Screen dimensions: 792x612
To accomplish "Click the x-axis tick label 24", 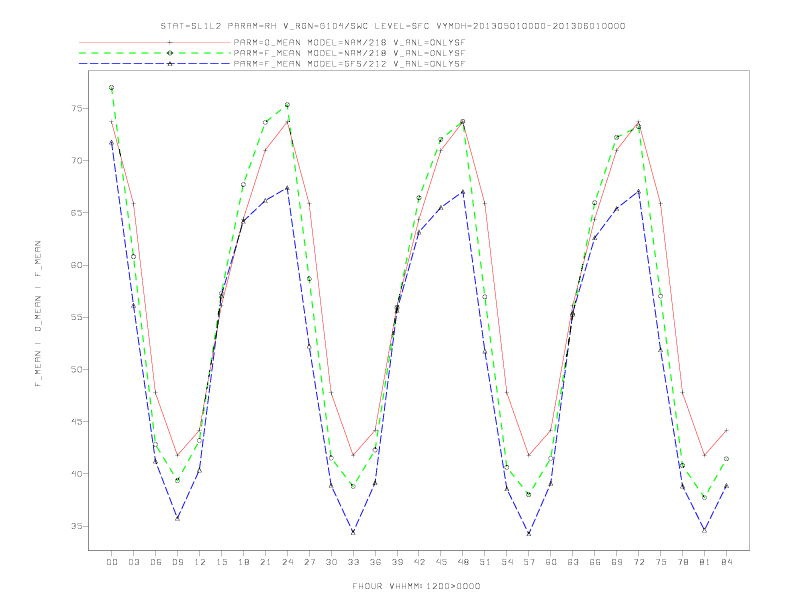I will pyautogui.click(x=287, y=562).
